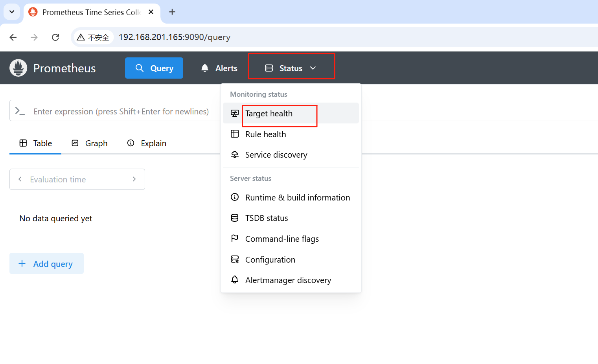The image size is (598, 364).
Task: Open the Query page button
Action: coord(154,68)
